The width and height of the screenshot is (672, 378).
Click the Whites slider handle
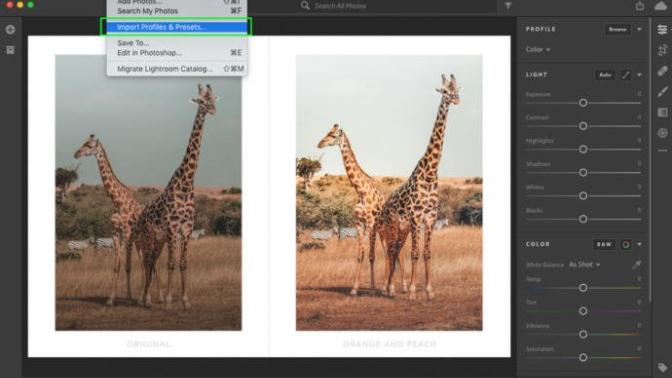tap(583, 196)
